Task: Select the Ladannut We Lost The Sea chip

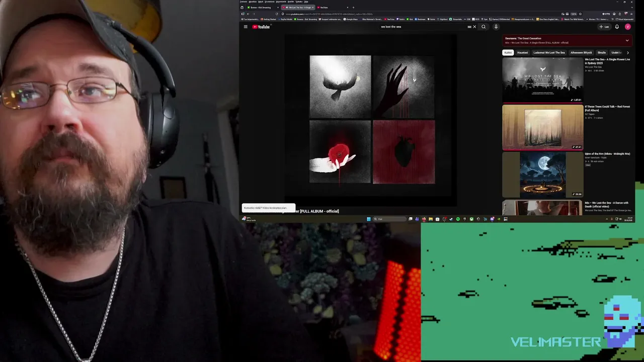Action: 549,52
